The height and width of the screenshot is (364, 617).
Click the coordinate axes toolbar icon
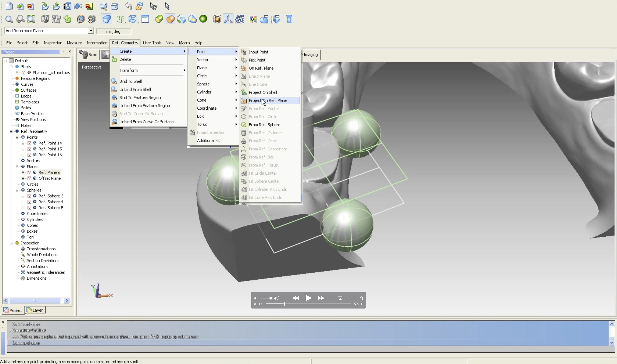pos(228,19)
